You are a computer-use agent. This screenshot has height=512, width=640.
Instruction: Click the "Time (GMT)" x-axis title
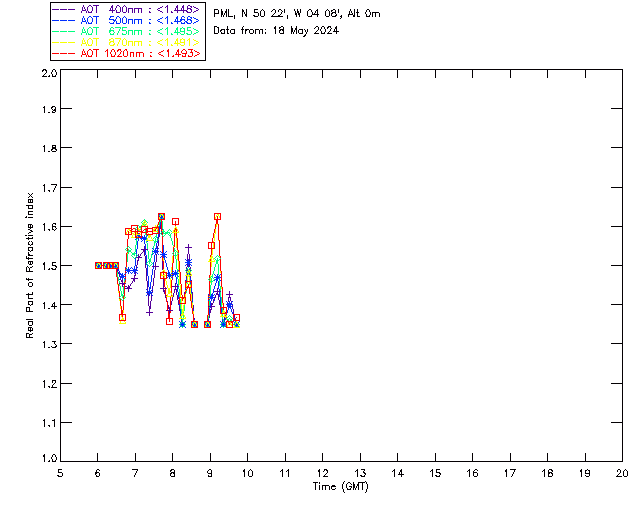[x=341, y=486]
